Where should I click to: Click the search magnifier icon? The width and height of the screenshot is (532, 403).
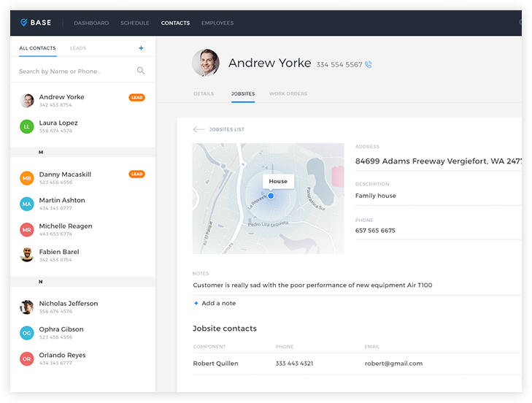(141, 71)
